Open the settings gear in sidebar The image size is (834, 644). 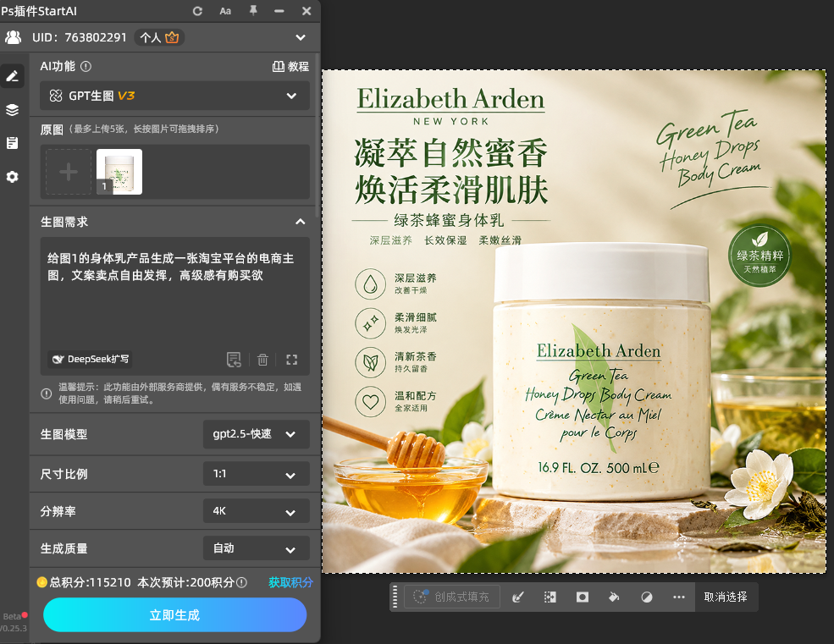point(12,177)
